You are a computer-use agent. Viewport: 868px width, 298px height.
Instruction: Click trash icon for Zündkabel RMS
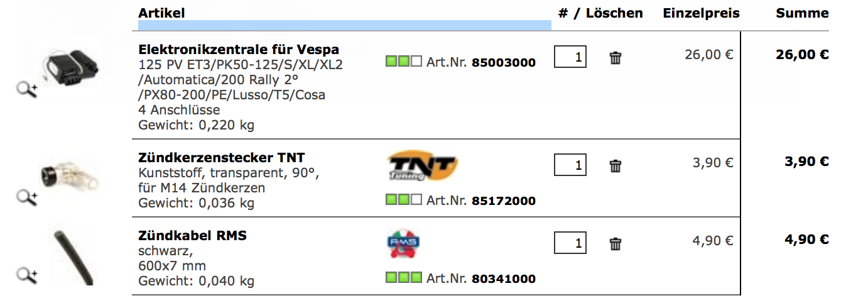[x=616, y=244]
